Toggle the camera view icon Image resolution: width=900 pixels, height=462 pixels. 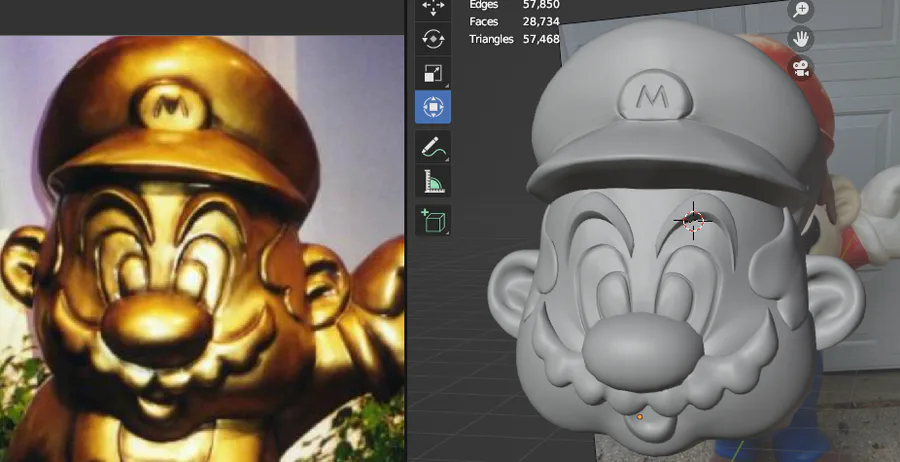[801, 68]
